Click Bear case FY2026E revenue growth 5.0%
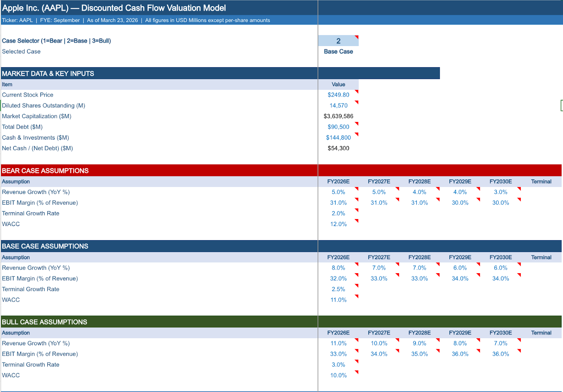 [338, 192]
